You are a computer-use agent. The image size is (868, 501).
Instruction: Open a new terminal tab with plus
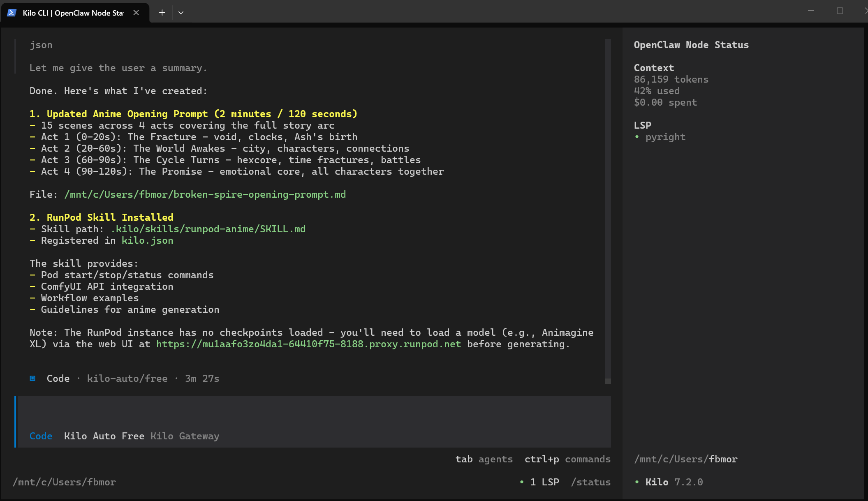(162, 13)
